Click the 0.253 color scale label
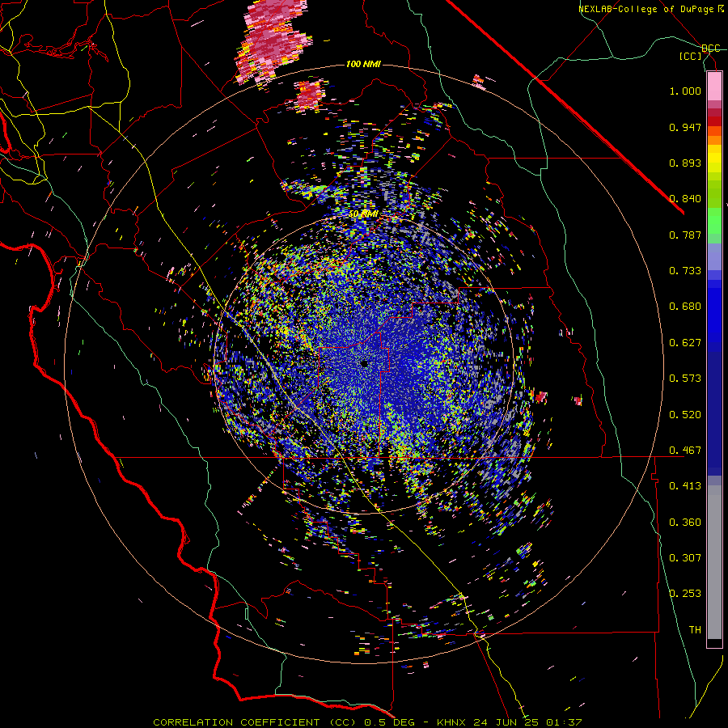This screenshot has width=728, height=728. (685, 594)
